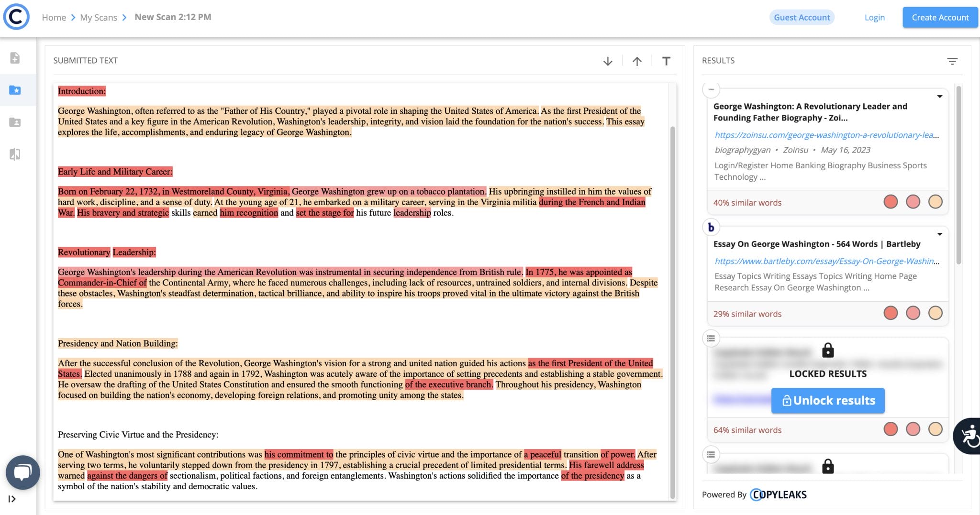
Task: Toggle minor changes dot on Bartleby result
Action: click(x=913, y=313)
